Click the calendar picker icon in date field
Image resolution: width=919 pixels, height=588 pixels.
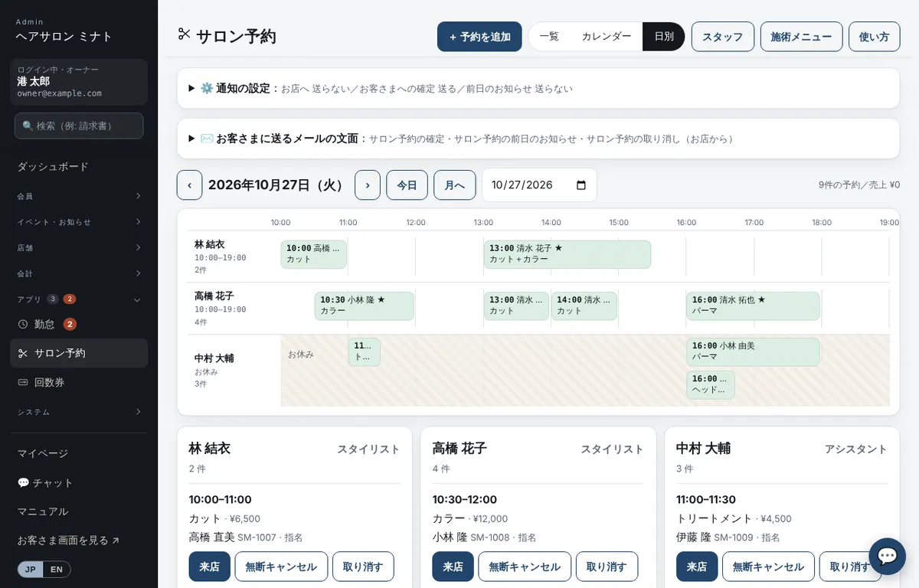581,185
